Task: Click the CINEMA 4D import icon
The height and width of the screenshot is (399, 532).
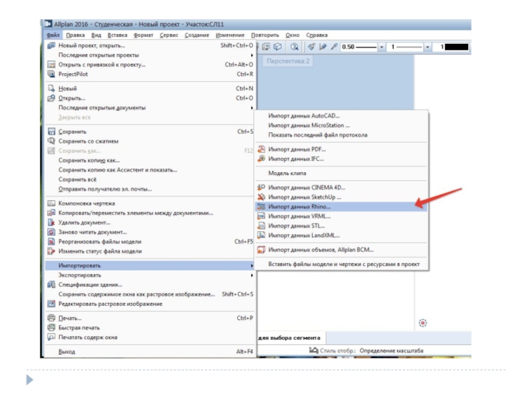Action: [x=261, y=188]
